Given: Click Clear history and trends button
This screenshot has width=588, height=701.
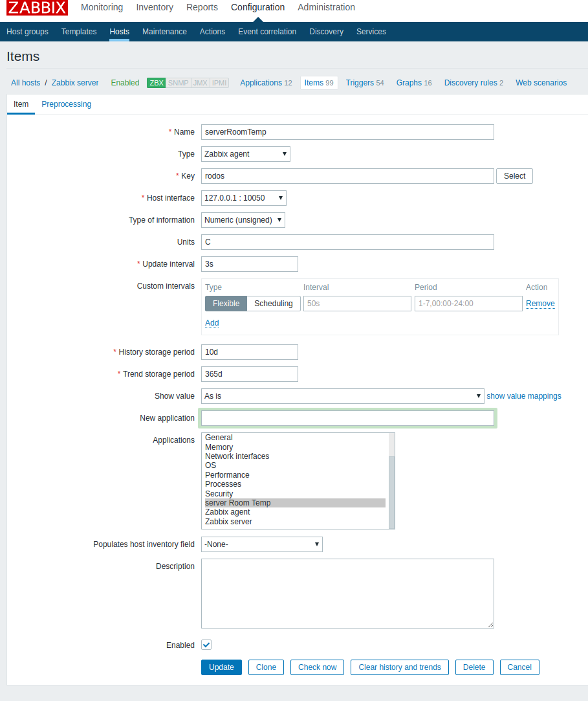Looking at the screenshot, I should coord(400,667).
